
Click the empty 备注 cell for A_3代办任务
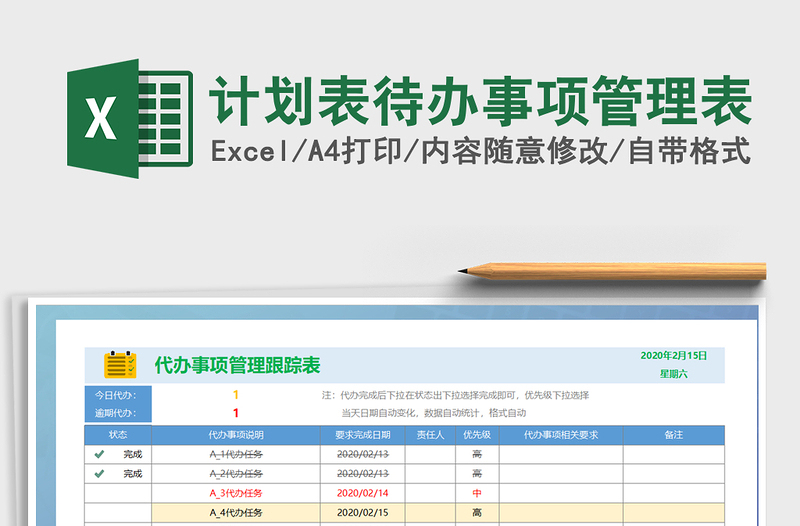(x=673, y=493)
